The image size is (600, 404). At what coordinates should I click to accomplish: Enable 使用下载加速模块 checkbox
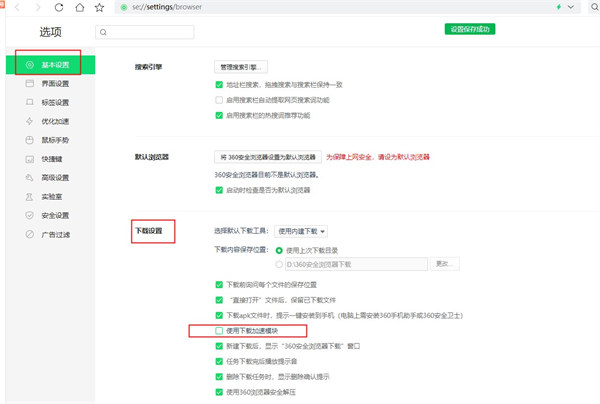tap(219, 329)
